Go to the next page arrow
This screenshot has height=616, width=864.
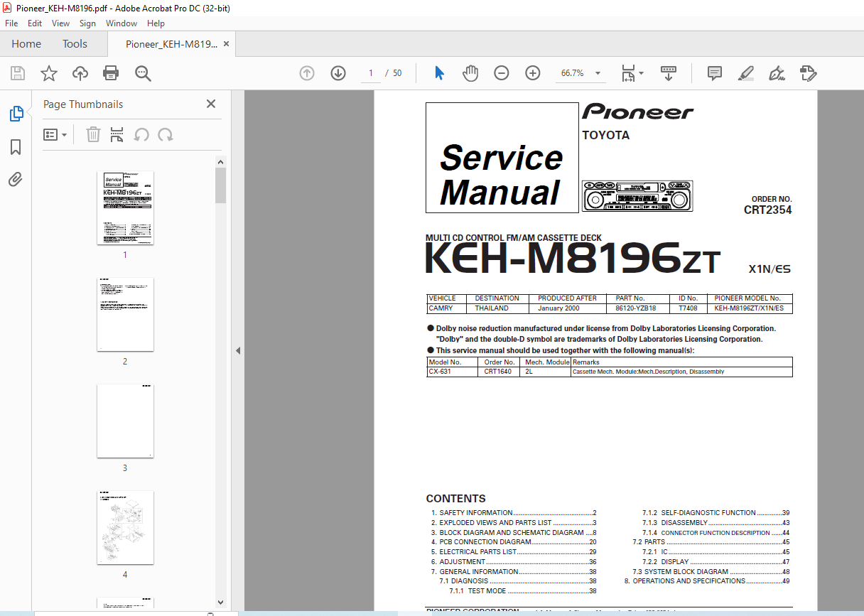pyautogui.click(x=338, y=73)
